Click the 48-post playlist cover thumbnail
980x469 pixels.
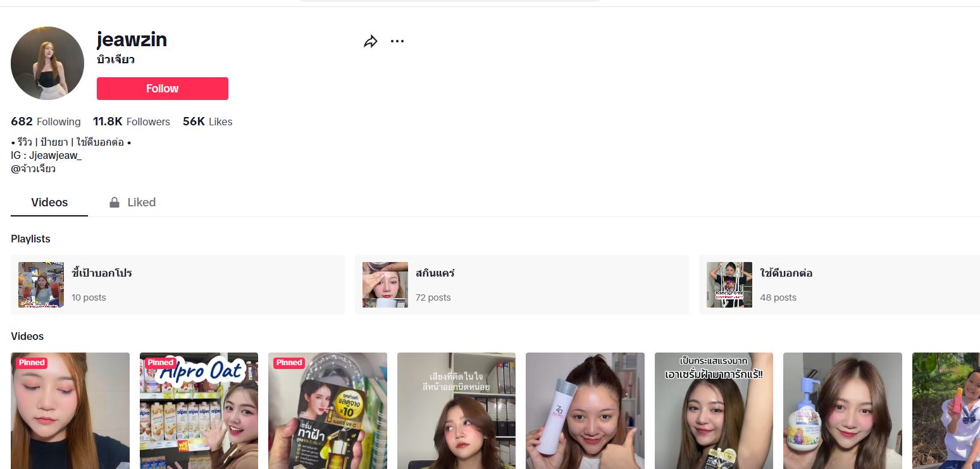729,285
